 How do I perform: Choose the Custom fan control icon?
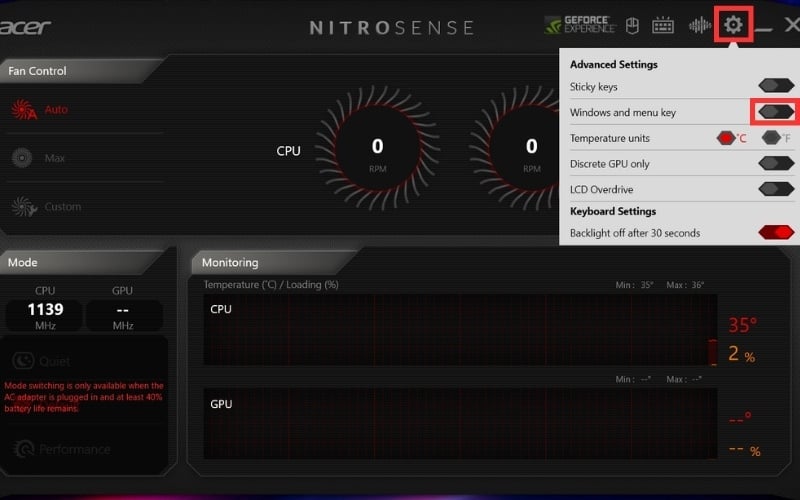[24, 207]
